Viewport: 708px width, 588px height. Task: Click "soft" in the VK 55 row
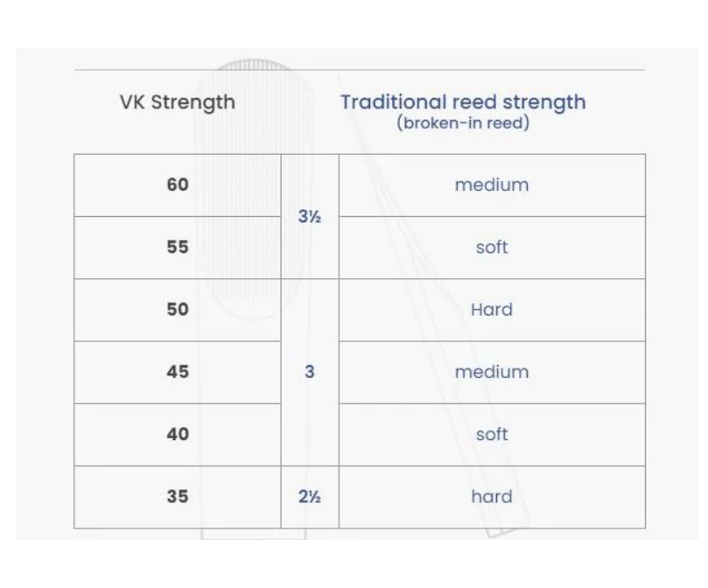pos(492,248)
